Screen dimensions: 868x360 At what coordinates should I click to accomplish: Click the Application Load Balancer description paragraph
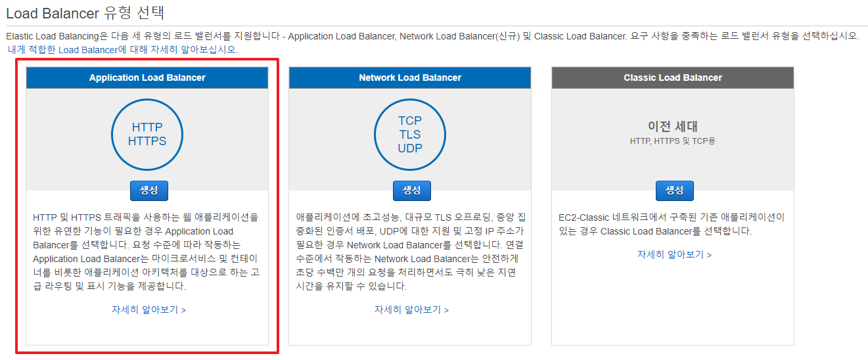146,252
